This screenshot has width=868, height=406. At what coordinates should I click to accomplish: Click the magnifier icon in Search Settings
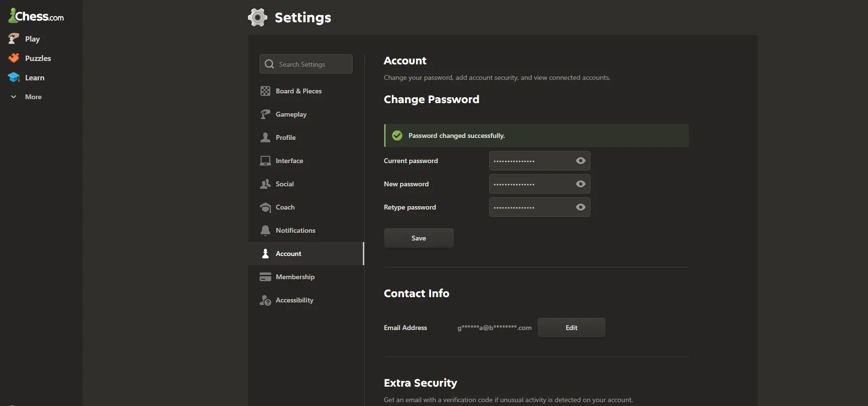tap(269, 64)
